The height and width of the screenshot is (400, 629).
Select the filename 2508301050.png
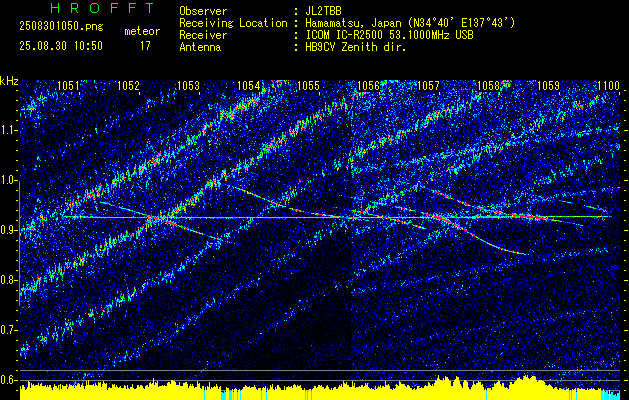pyautogui.click(x=61, y=27)
